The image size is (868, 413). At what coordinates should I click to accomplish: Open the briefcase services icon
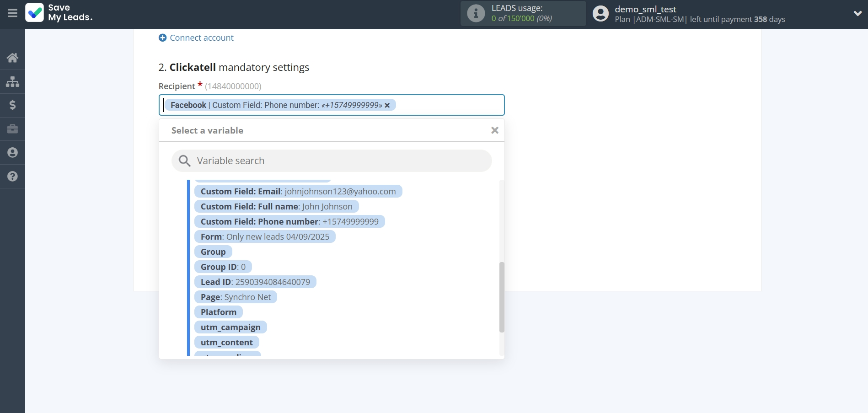[x=12, y=129]
